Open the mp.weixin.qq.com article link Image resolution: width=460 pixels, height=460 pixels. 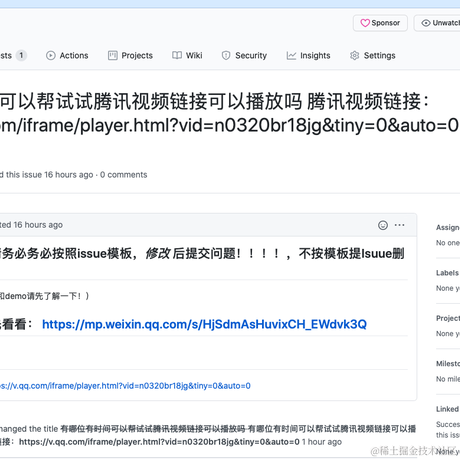coord(204,324)
